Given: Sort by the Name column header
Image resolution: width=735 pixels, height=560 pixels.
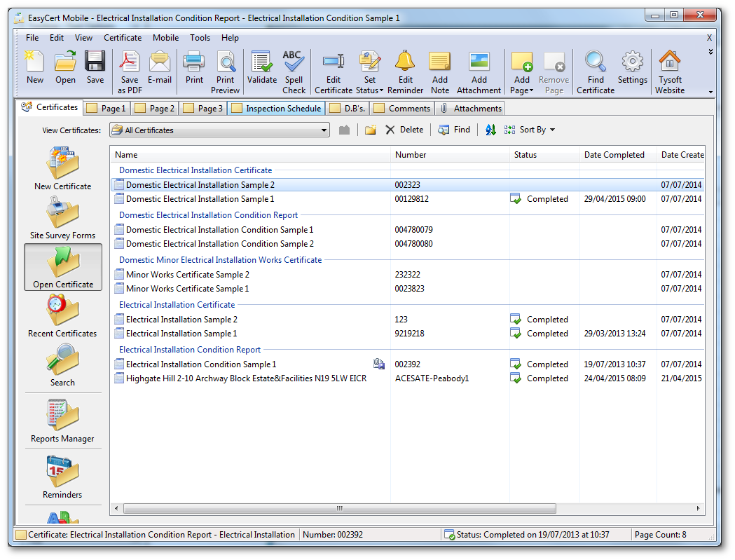Looking at the screenshot, I should (x=250, y=155).
